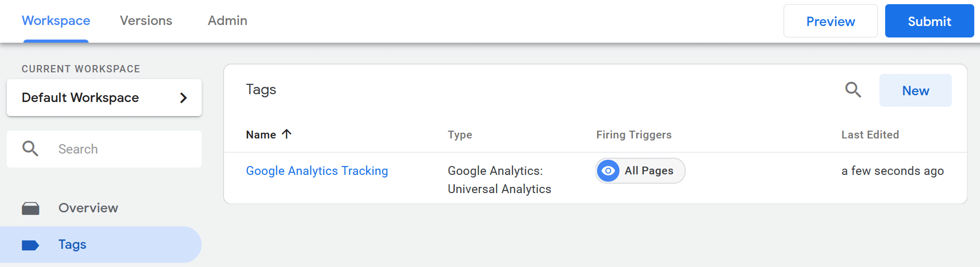This screenshot has height=267, width=980.
Task: Click the search magnifier icon in Tags panel
Action: (x=853, y=90)
